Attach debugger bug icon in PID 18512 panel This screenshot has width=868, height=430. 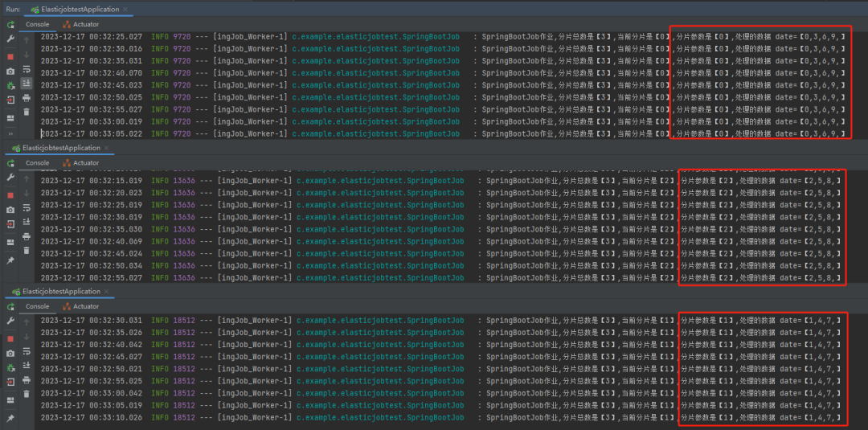point(10,367)
